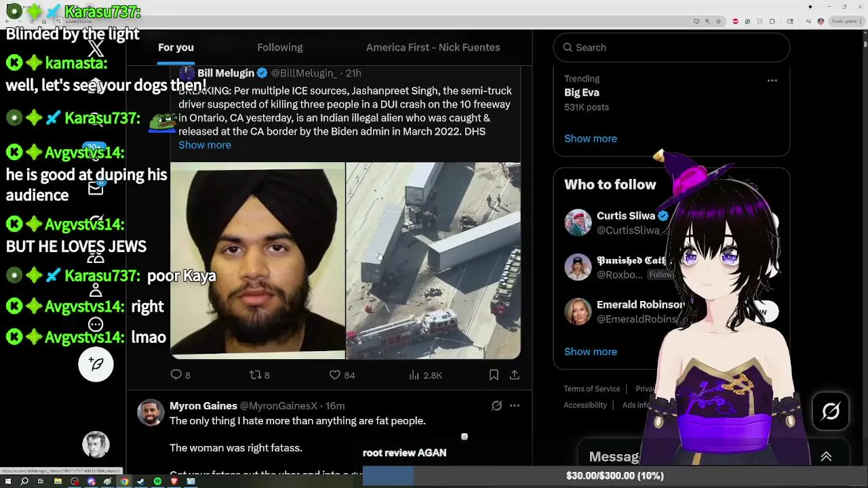Click the white compose Post button
This screenshot has width=868, height=488.
click(96, 365)
